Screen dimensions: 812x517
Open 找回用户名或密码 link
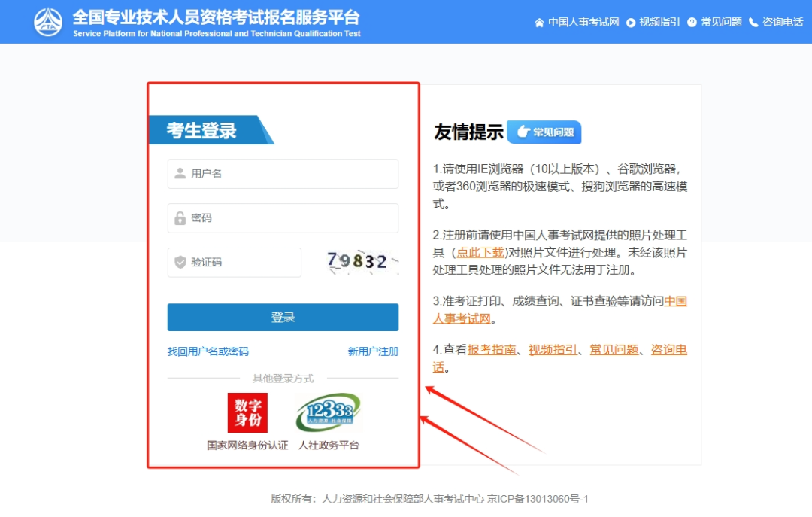click(x=208, y=351)
